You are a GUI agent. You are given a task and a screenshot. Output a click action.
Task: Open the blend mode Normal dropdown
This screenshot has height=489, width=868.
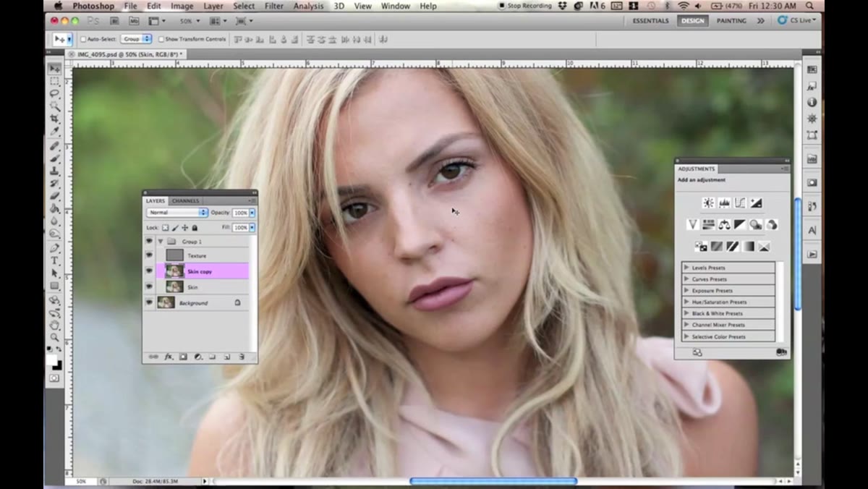[x=177, y=213]
